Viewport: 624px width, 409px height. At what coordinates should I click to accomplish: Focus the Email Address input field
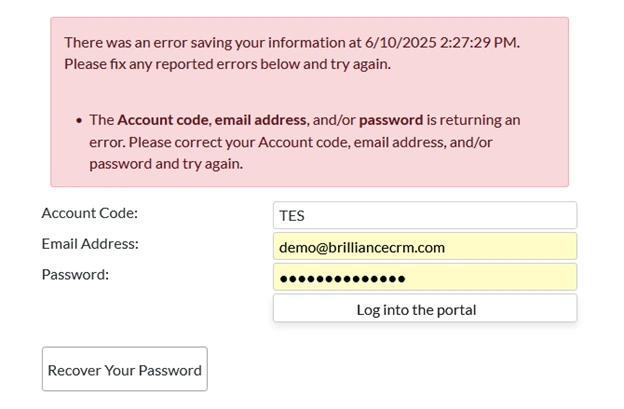(424, 247)
